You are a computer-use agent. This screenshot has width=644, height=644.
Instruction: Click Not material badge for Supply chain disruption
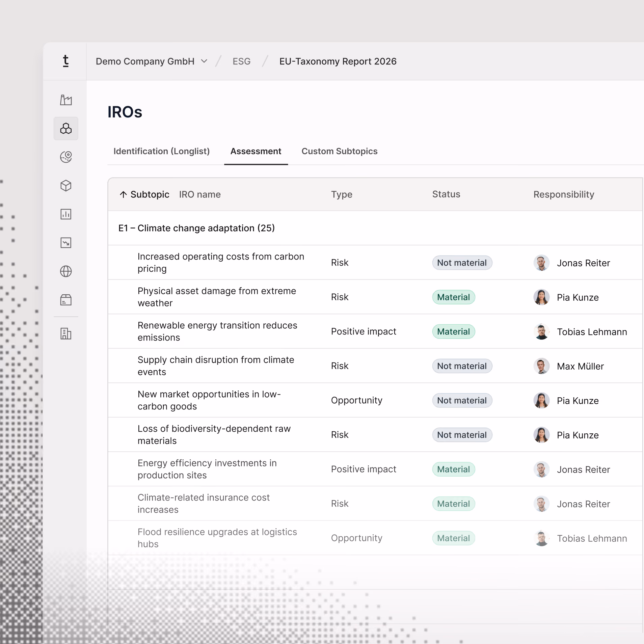462,366
